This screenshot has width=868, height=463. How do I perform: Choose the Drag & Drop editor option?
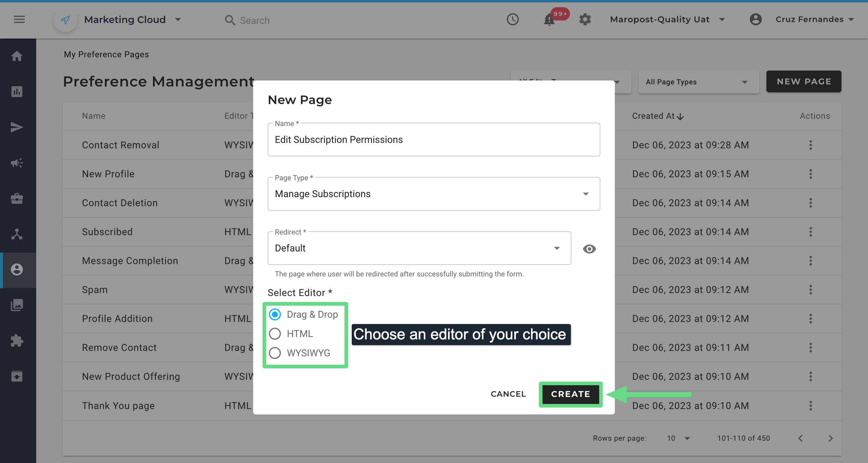(x=275, y=314)
